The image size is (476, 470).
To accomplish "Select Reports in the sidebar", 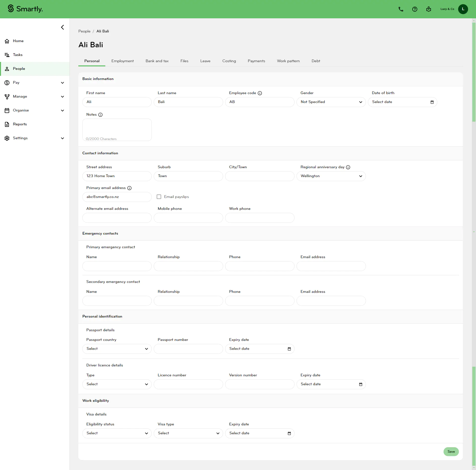I will tap(20, 124).
